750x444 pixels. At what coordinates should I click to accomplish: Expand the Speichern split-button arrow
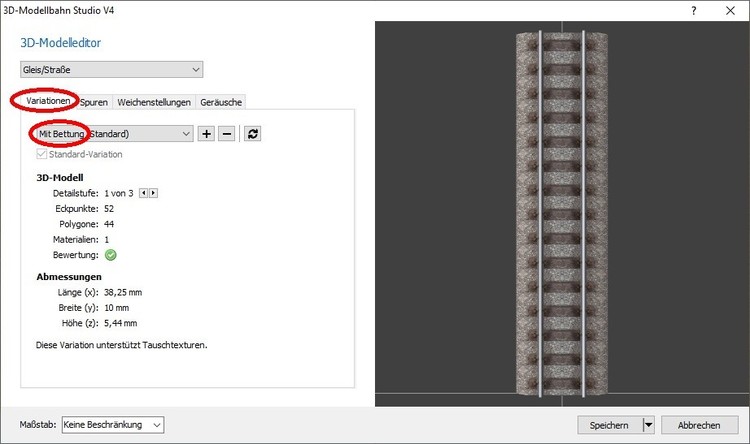tap(648, 425)
